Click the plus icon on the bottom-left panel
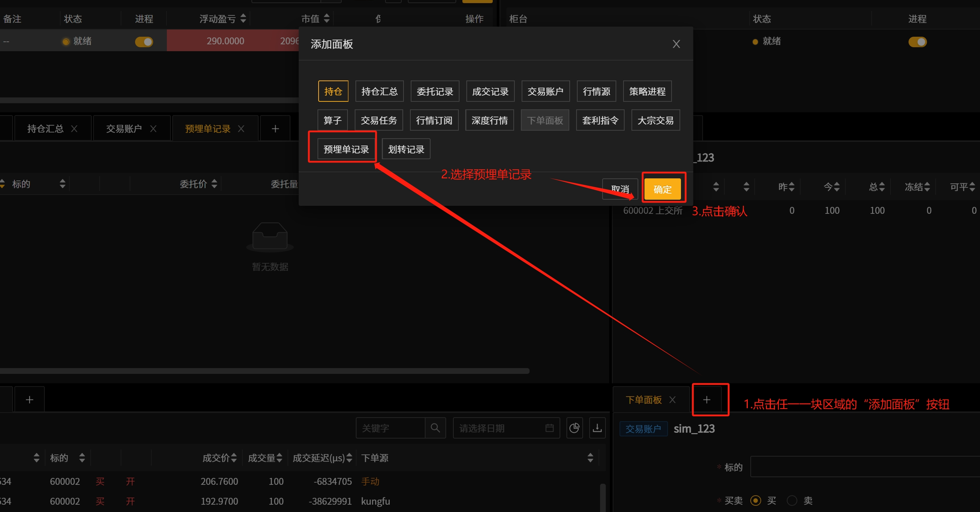Screen dimensions: 980x512 tap(29, 399)
